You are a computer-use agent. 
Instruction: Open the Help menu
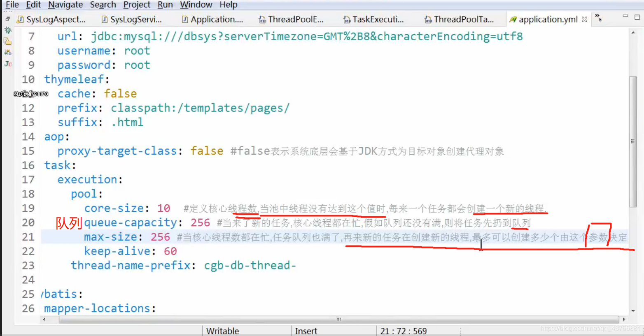[x=228, y=5]
